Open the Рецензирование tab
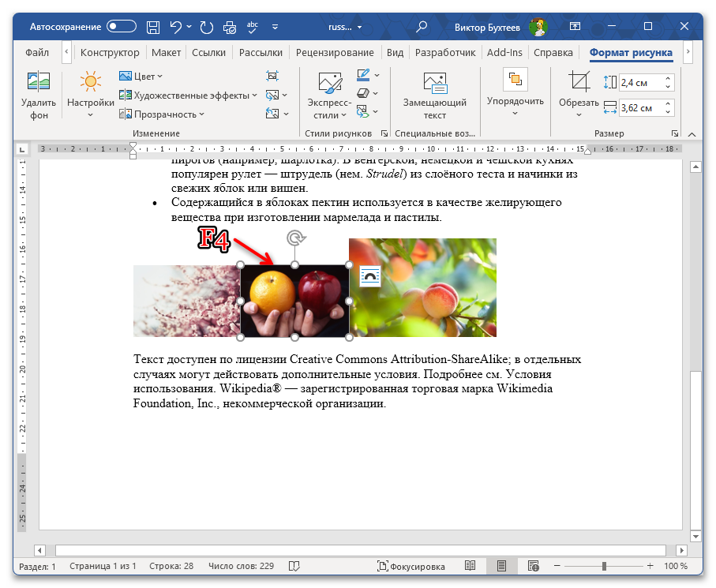 335,53
